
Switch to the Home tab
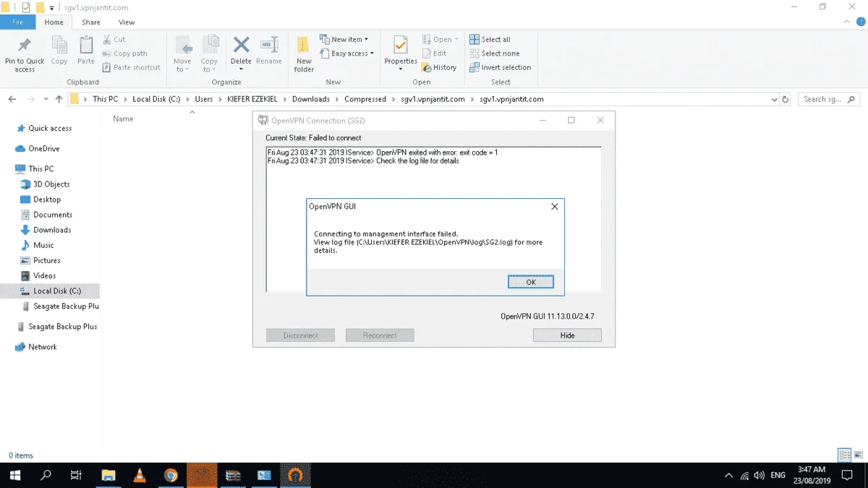click(54, 22)
